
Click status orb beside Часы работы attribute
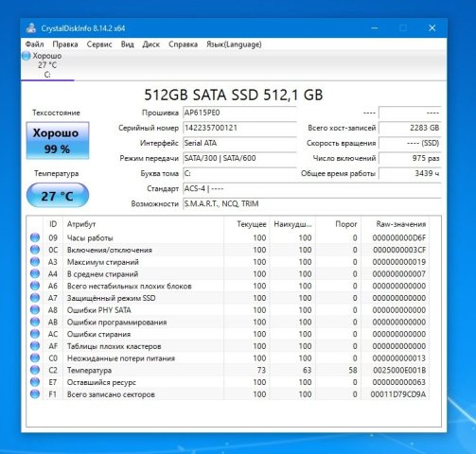click(x=35, y=237)
